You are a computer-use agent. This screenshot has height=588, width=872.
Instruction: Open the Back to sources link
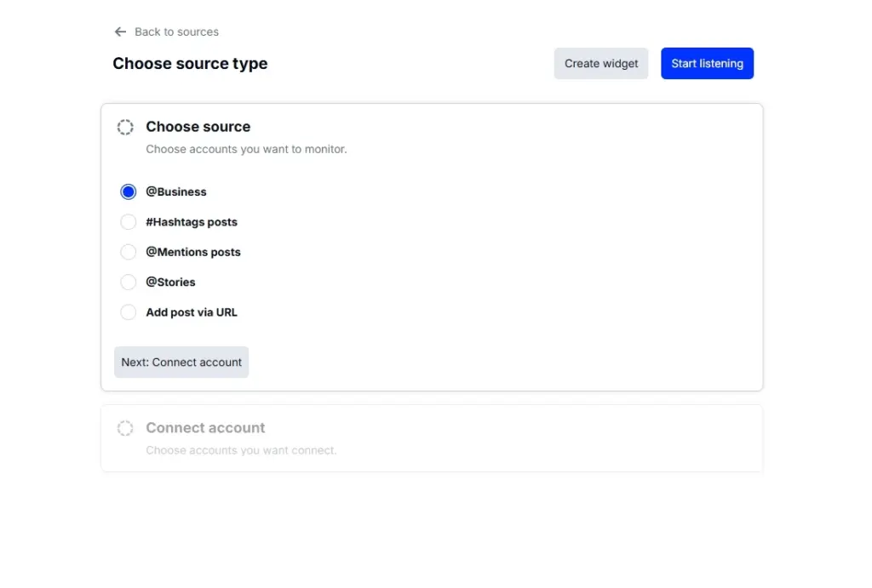pos(175,31)
